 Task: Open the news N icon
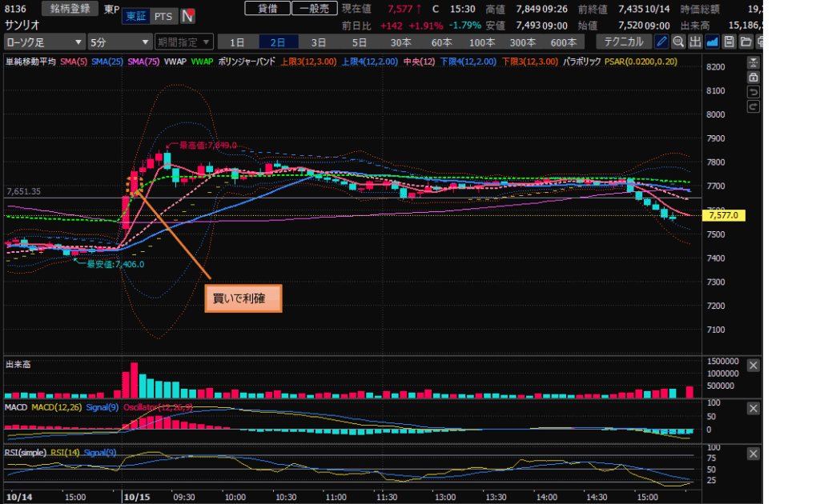point(187,16)
